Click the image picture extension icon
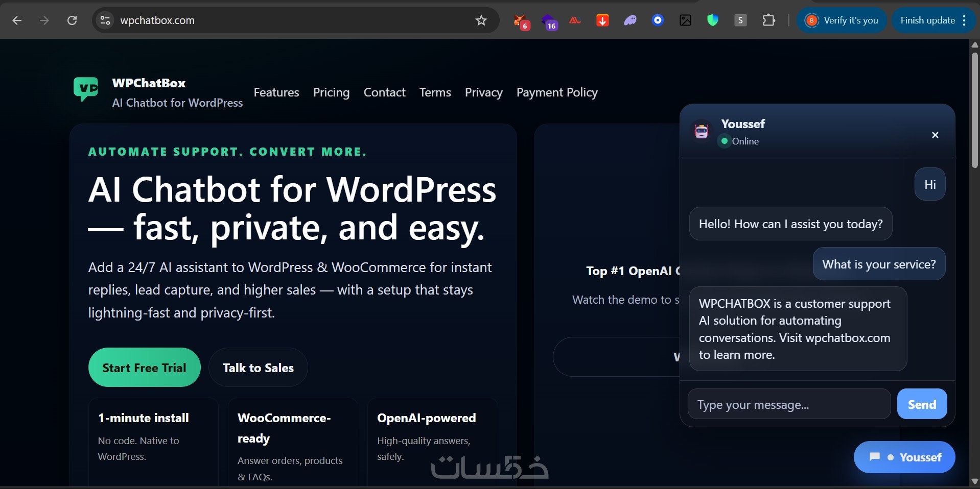 coord(685,20)
